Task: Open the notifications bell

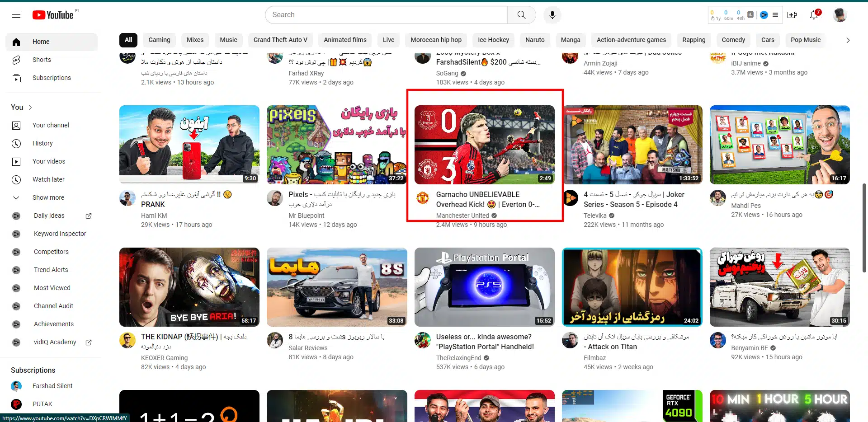Action: point(814,15)
